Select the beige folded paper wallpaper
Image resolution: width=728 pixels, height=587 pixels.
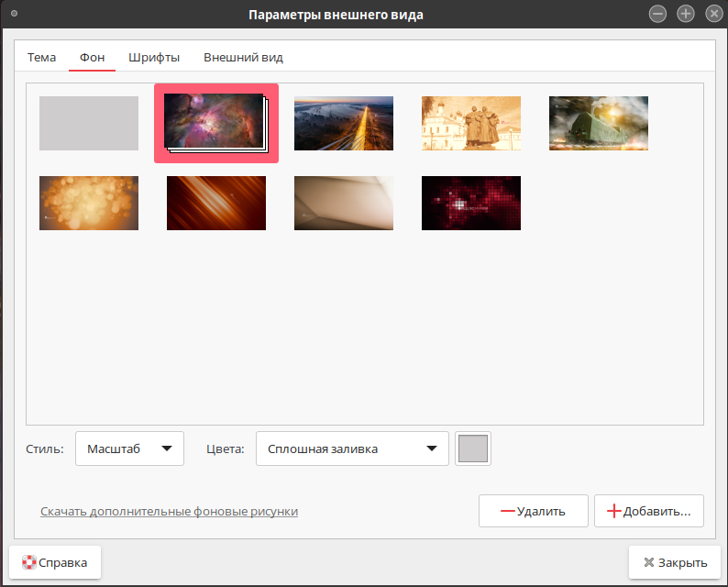[x=344, y=203]
